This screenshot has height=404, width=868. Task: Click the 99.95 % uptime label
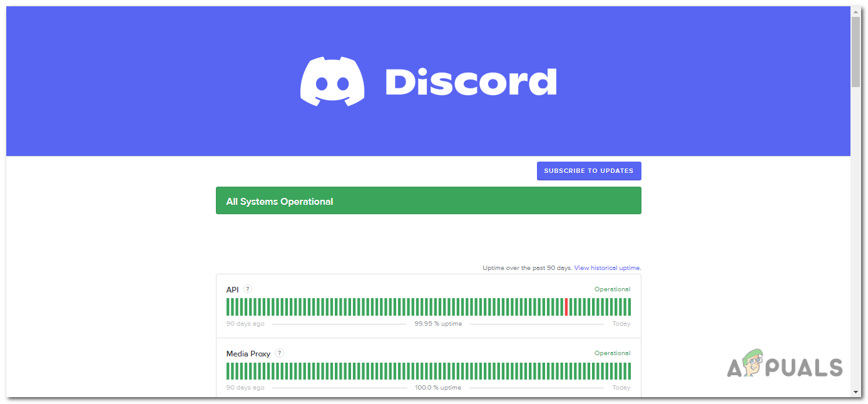(x=437, y=323)
